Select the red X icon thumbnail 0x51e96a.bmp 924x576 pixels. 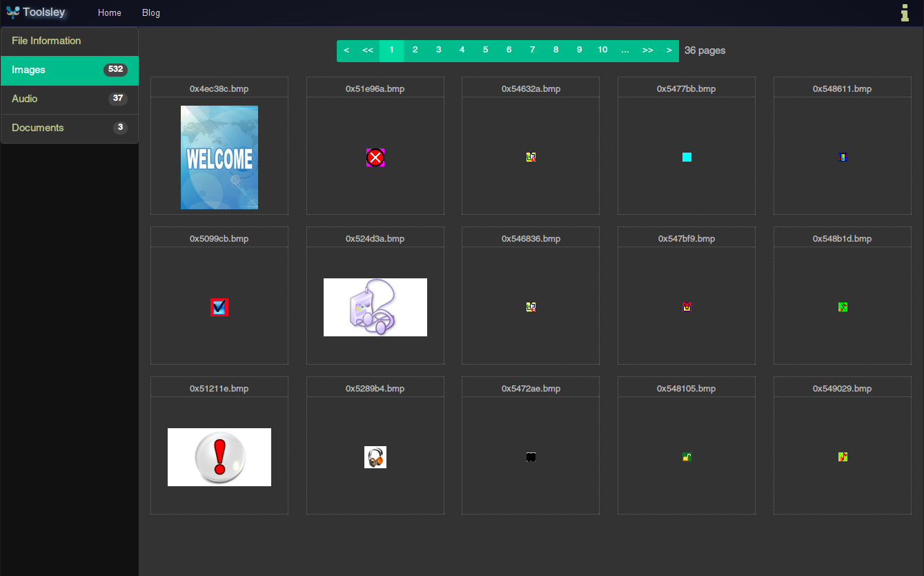click(375, 157)
